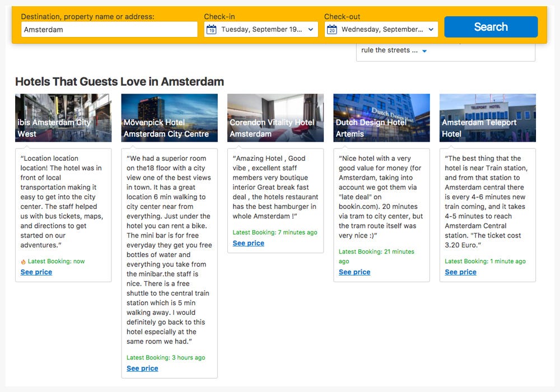Click the 'Destination, property name or address' label
This screenshot has width=560, height=392.
pos(87,16)
